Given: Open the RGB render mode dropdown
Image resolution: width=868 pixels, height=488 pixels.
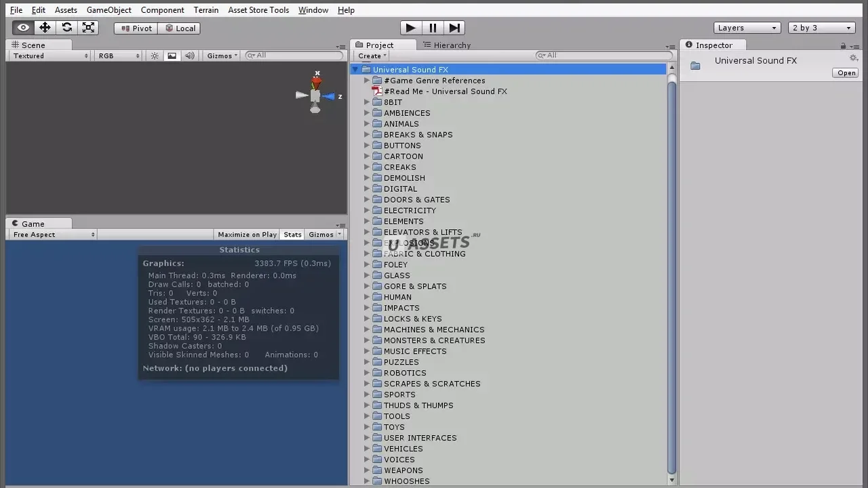Looking at the screenshot, I should pyautogui.click(x=119, y=56).
